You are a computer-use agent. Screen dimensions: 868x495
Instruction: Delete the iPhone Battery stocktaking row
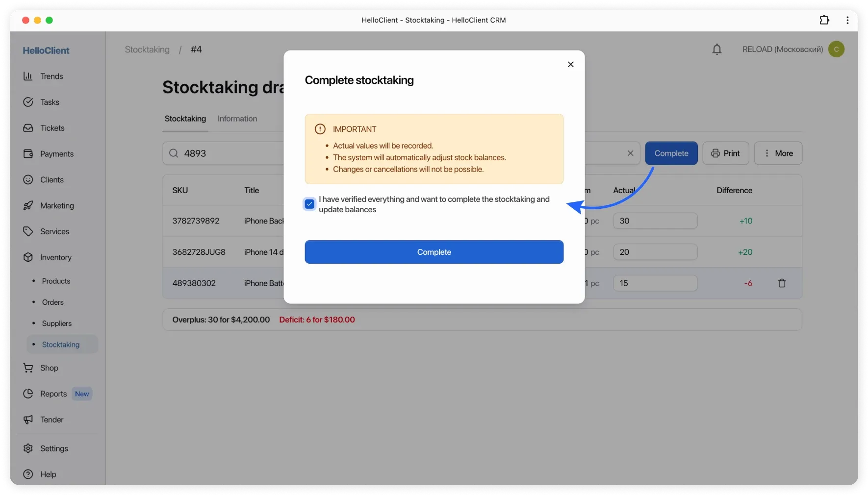[x=782, y=283]
